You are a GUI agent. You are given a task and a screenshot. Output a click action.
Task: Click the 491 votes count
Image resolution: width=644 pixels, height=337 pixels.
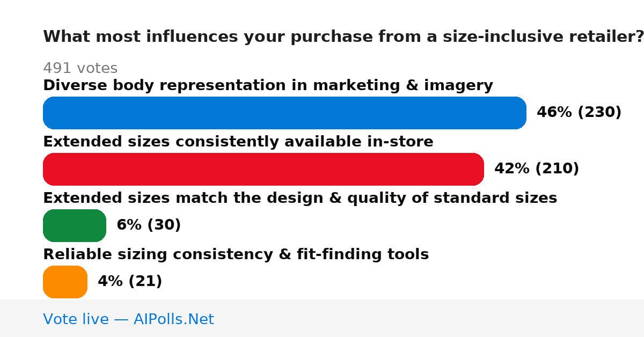pyautogui.click(x=80, y=69)
